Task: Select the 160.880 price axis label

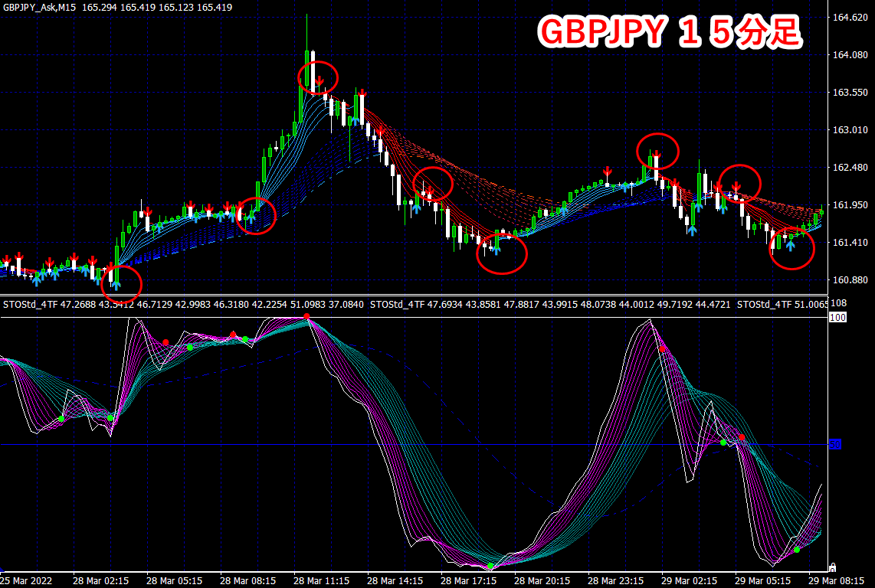Action: [850, 279]
